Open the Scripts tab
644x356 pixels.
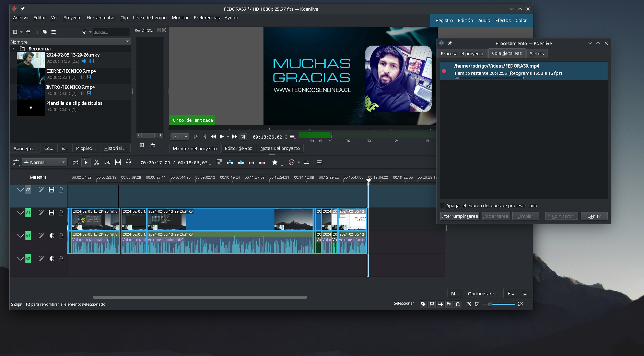(537, 54)
